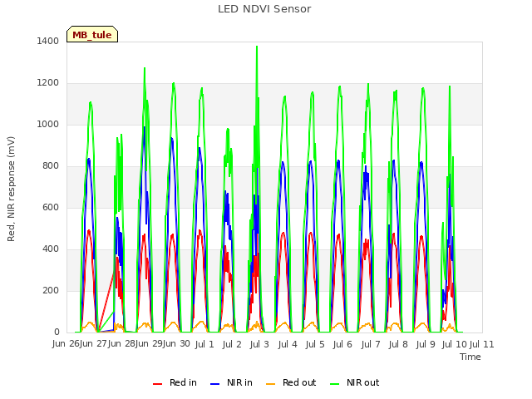Image resolution: width=532 pixels, height=399 pixels.
Task: Click the 800 y-axis tick label
Action: coord(51,166)
